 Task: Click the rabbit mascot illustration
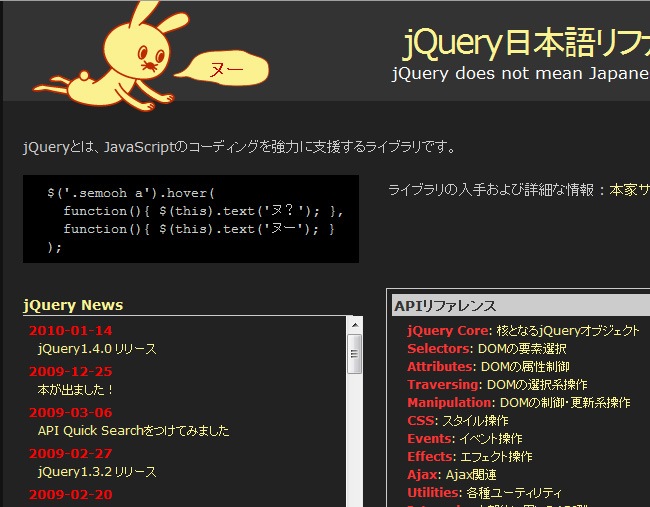coord(110,56)
